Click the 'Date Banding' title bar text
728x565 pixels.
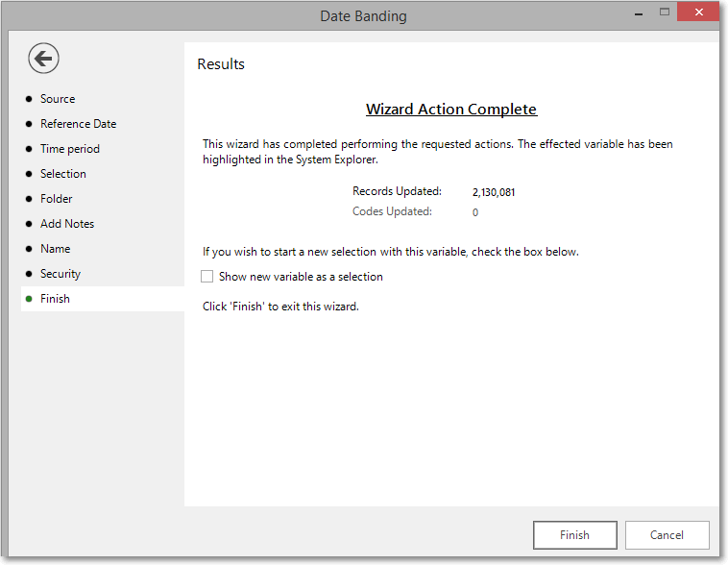click(x=364, y=16)
